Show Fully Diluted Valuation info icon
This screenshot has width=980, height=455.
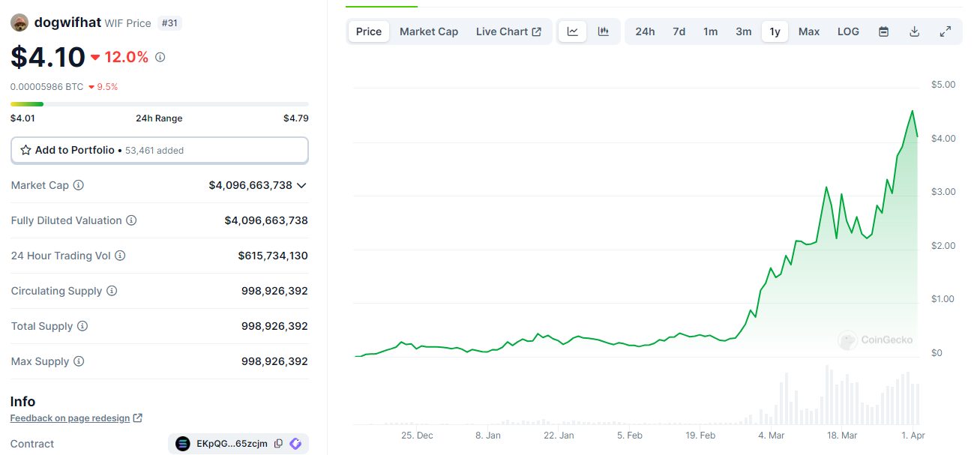pos(131,220)
